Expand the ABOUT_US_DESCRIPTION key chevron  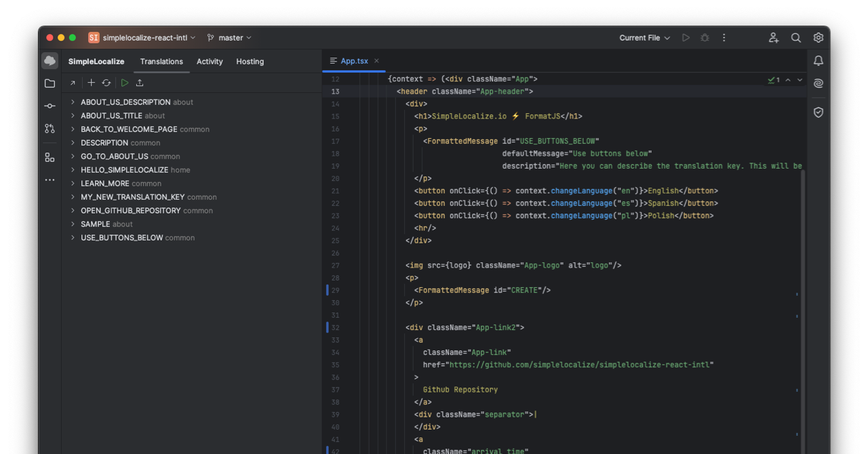(73, 102)
